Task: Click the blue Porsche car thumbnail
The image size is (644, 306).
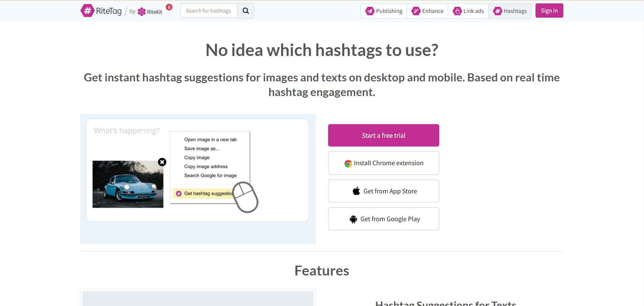Action: 128,184
